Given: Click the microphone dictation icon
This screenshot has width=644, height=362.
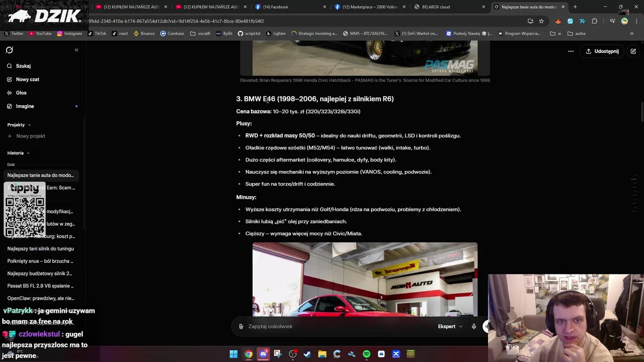Looking at the screenshot, I should coord(474,326).
